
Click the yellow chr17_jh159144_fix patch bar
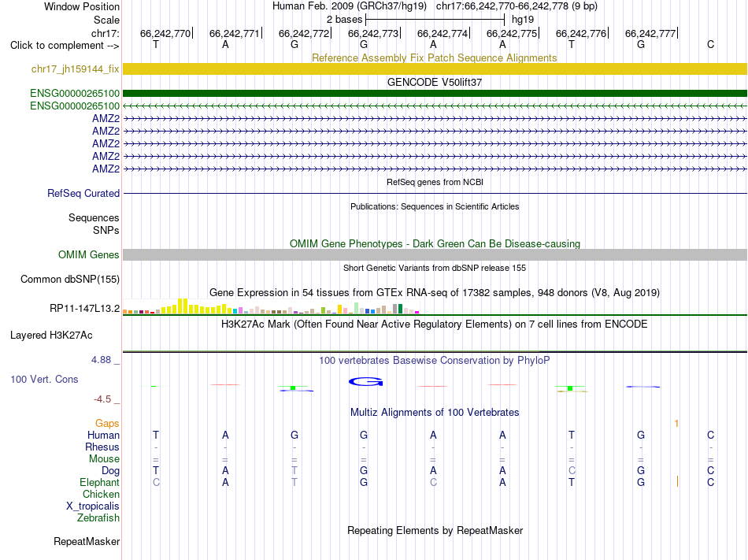tap(435, 69)
